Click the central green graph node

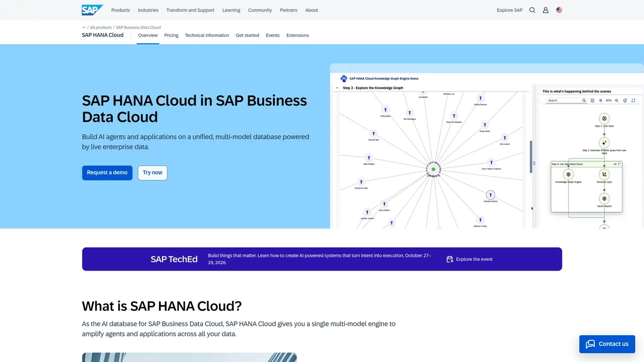point(433,169)
